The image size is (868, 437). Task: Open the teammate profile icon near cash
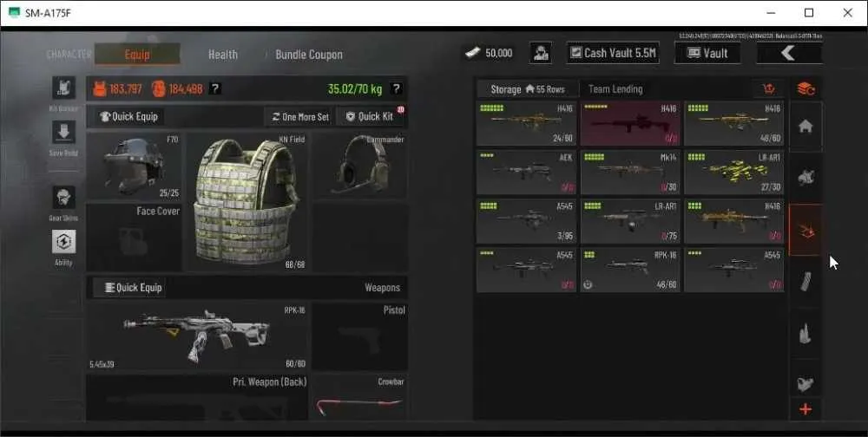click(540, 53)
